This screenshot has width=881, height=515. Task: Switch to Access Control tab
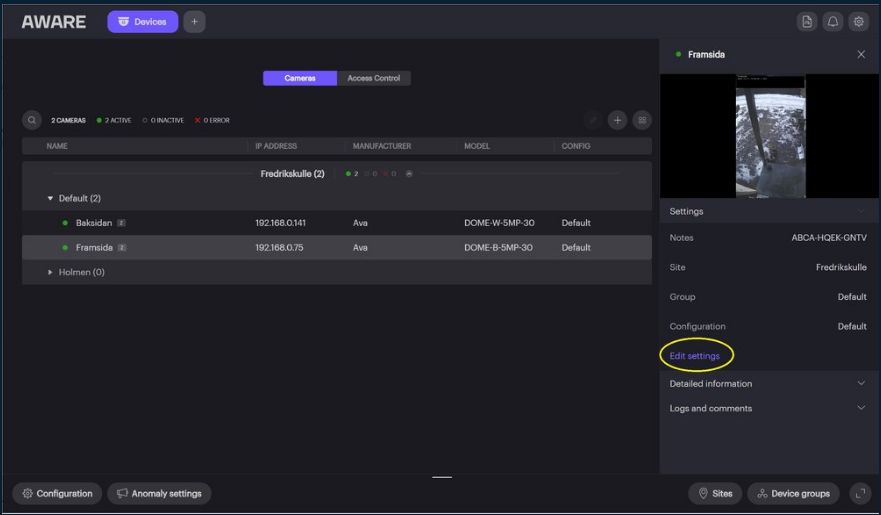point(374,78)
